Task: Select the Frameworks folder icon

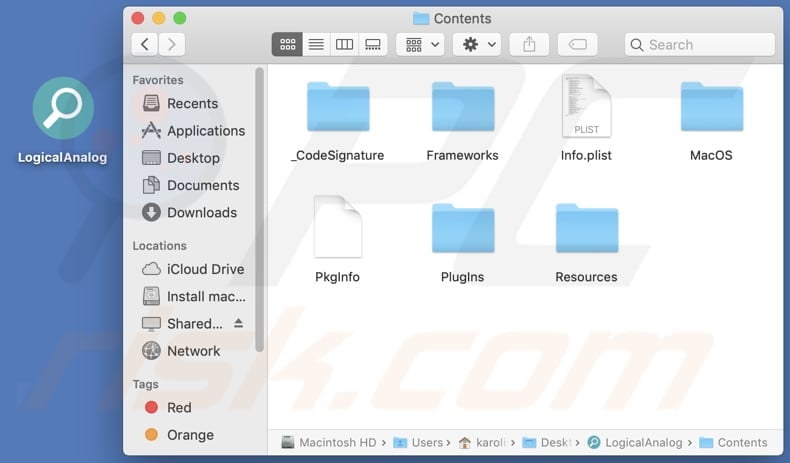Action: tap(463, 107)
